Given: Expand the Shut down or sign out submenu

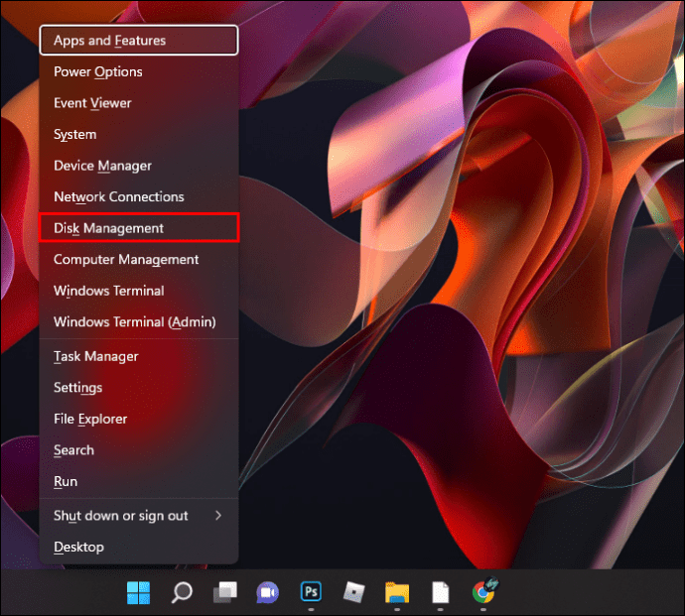Looking at the screenshot, I should 139,516.
